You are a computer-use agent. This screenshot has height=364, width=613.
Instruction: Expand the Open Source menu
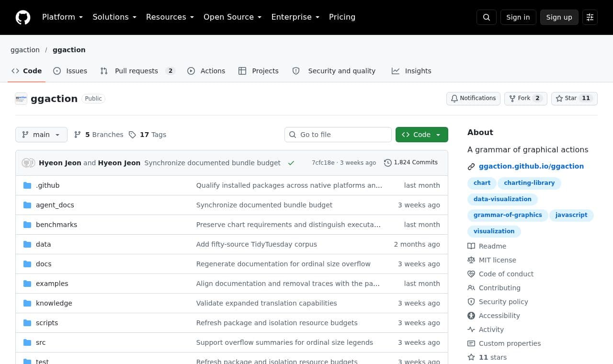pos(233,17)
